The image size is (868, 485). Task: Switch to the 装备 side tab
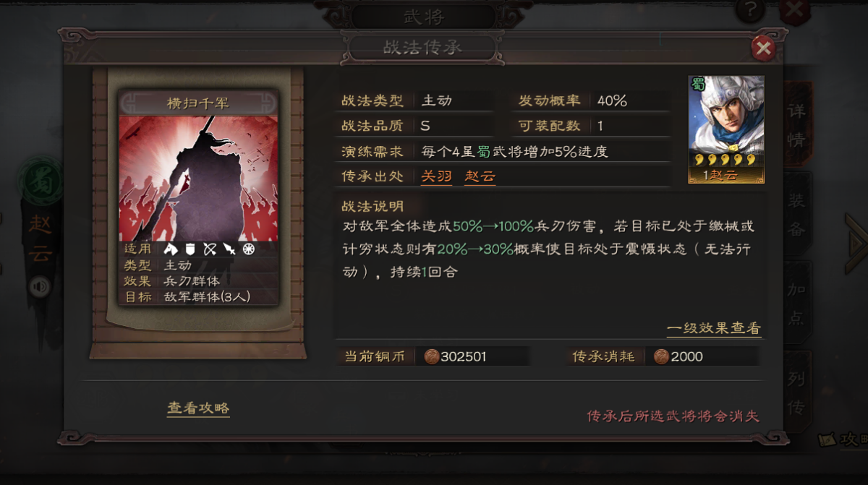(796, 214)
